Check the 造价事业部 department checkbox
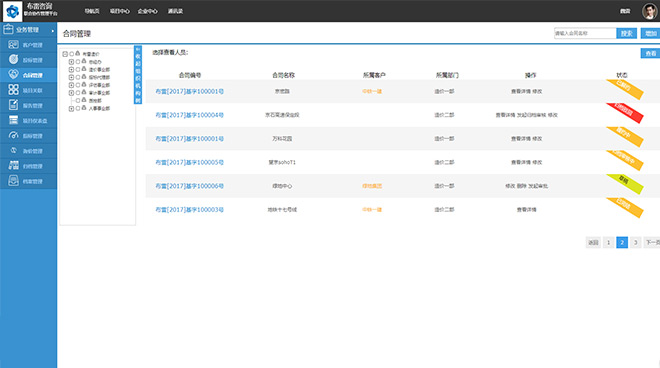660x368 pixels. coord(78,69)
